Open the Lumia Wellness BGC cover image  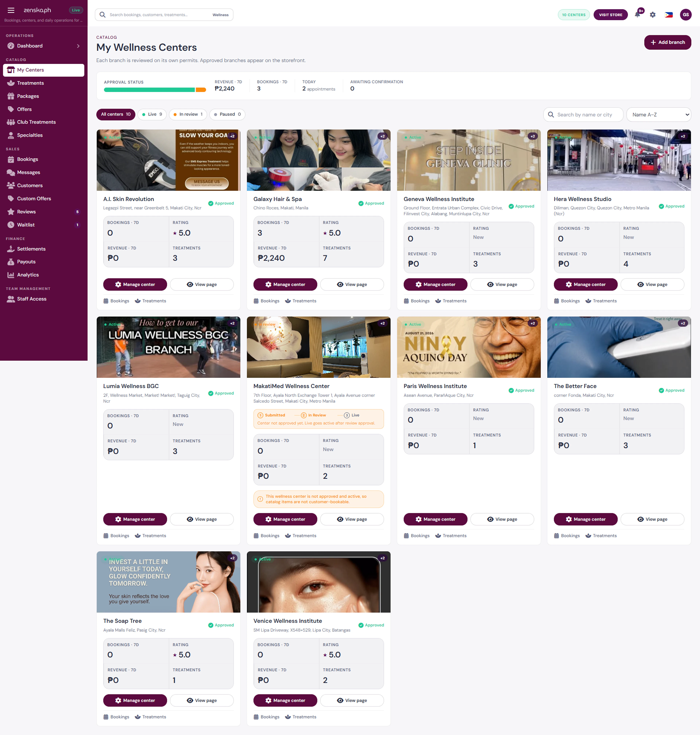168,347
